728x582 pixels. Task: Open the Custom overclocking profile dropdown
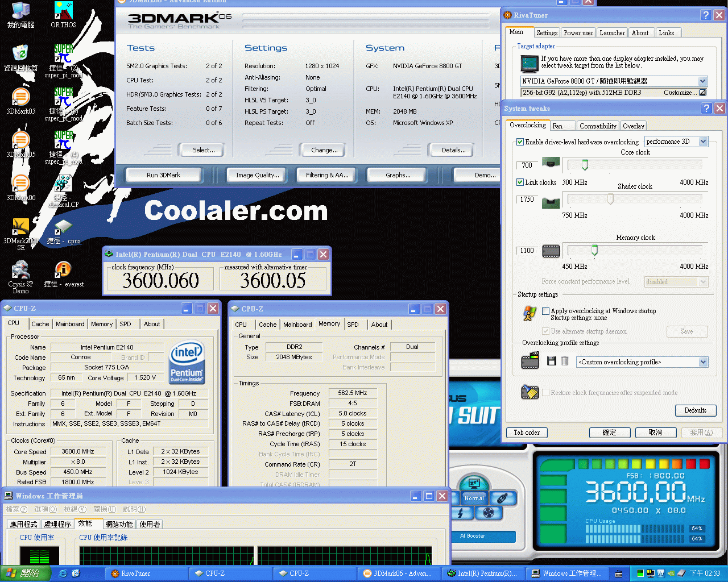click(x=703, y=362)
